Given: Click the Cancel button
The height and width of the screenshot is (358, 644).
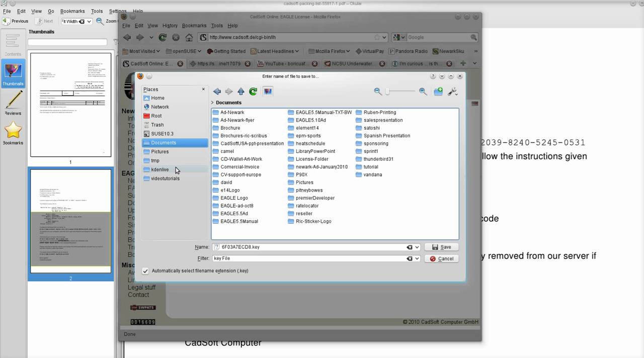Looking at the screenshot, I should click(x=441, y=259).
